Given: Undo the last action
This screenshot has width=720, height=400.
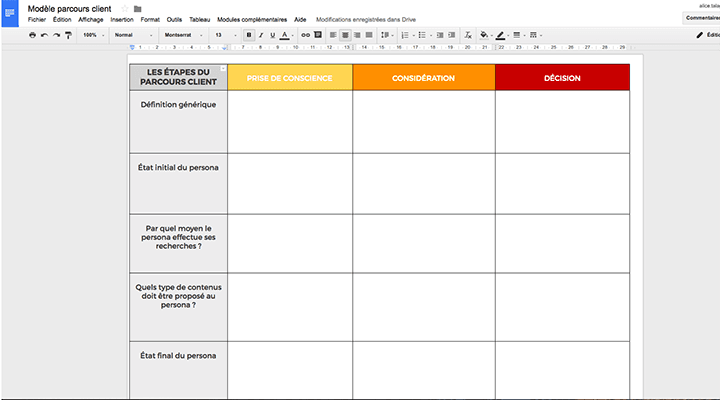Looking at the screenshot, I should coord(44,35).
